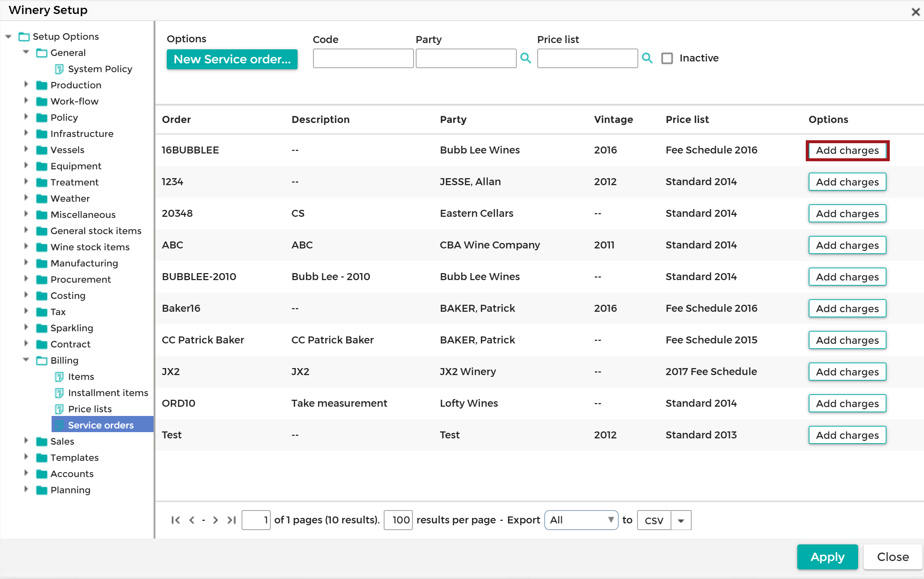This screenshot has width=924, height=579.
Task: Click the Close button
Action: click(893, 557)
